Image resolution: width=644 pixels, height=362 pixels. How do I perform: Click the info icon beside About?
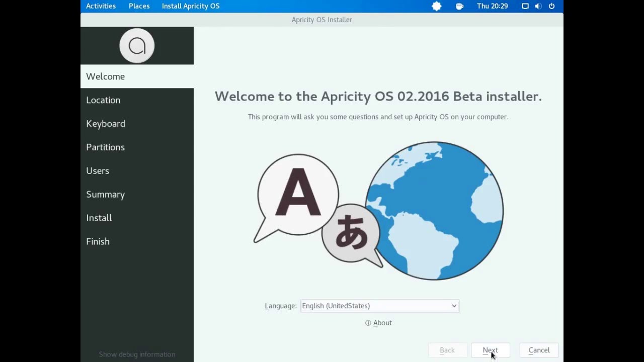[368, 323]
